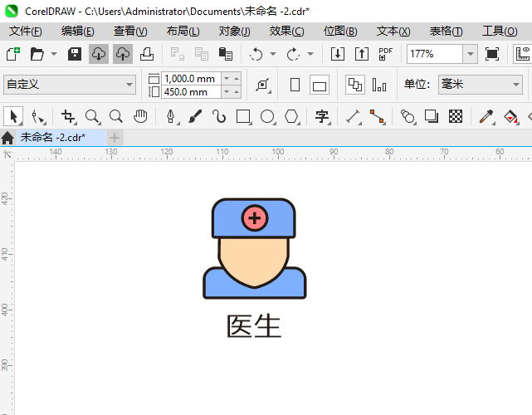Click the Undo arrow icon
The height and width of the screenshot is (415, 532).
(x=256, y=54)
